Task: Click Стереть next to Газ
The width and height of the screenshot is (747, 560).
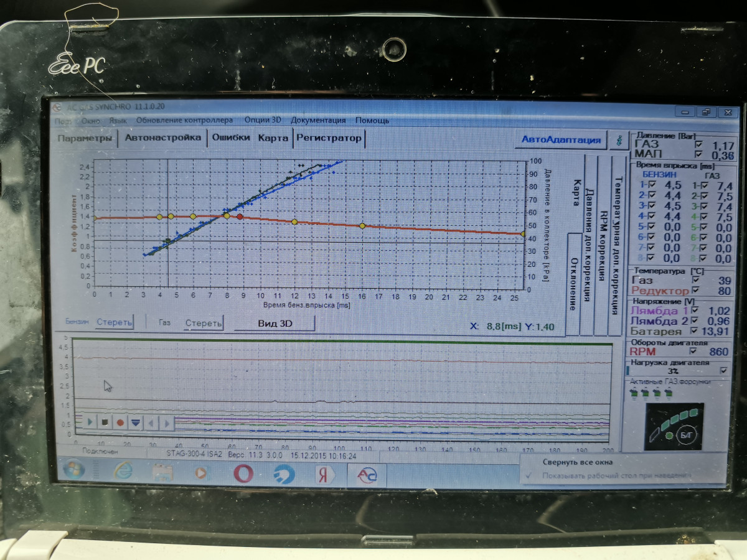Action: point(204,323)
